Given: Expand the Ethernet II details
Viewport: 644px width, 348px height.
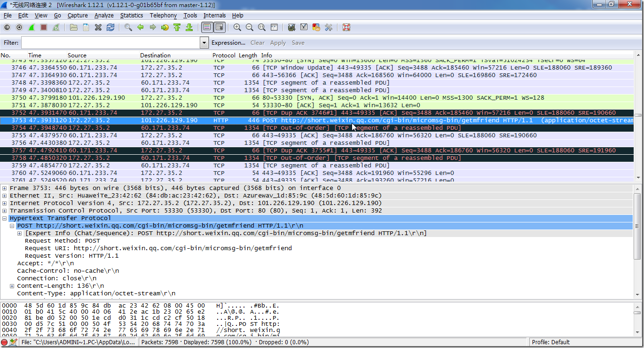Looking at the screenshot, I should [5, 196].
